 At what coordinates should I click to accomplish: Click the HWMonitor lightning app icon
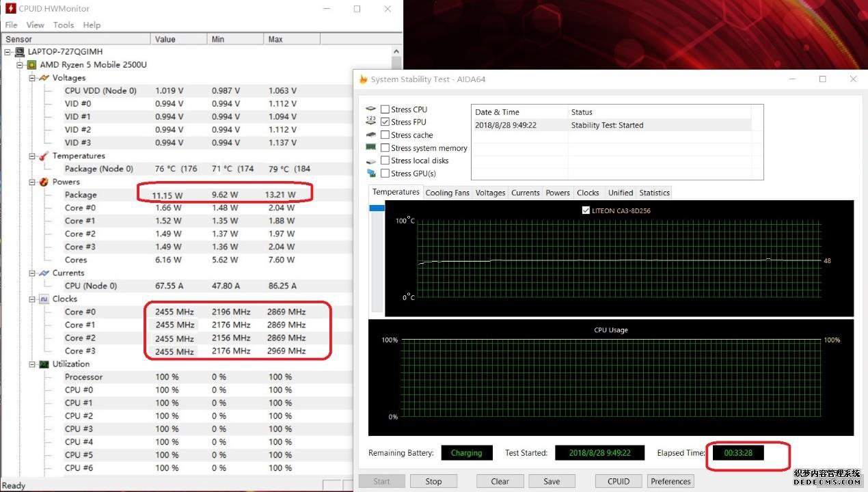pos(10,9)
